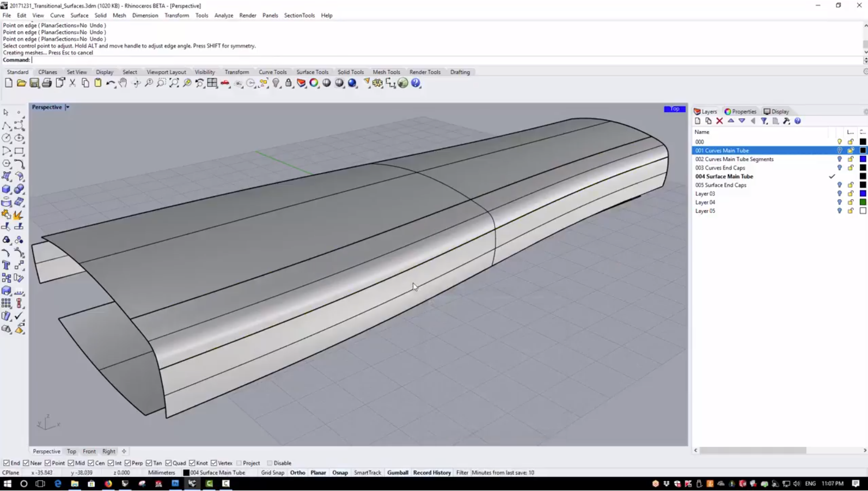Click the Save file icon in toolbar
Screen dimensions: 868x491
(x=34, y=83)
